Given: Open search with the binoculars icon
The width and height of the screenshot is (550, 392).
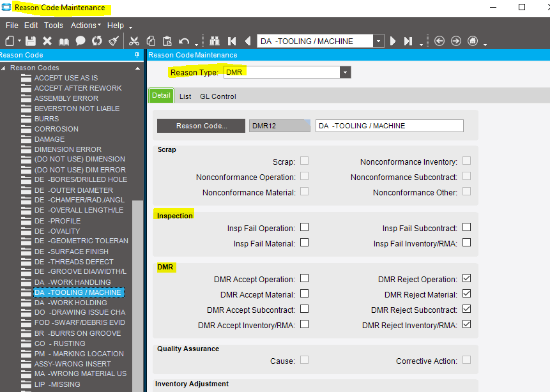Looking at the screenshot, I should pyautogui.click(x=215, y=41).
